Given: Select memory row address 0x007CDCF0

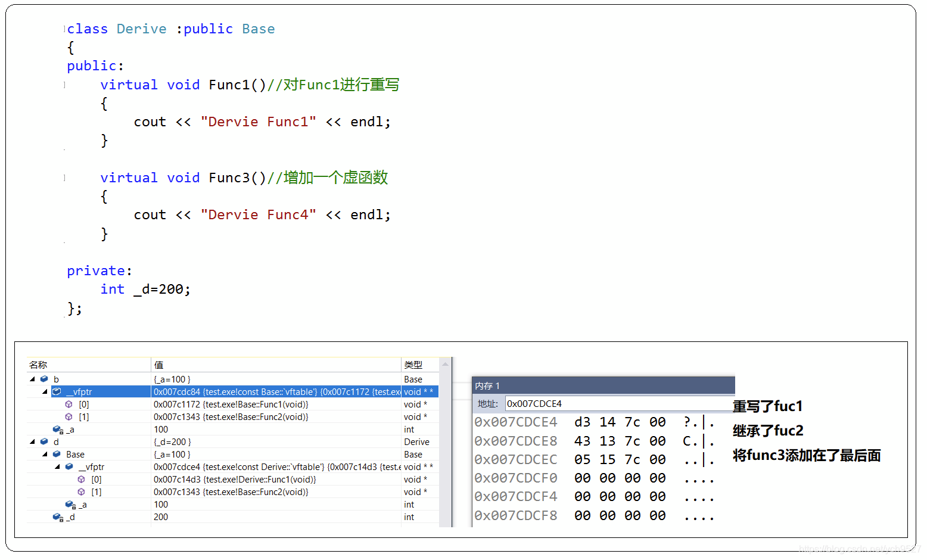Looking at the screenshot, I should (x=516, y=478).
